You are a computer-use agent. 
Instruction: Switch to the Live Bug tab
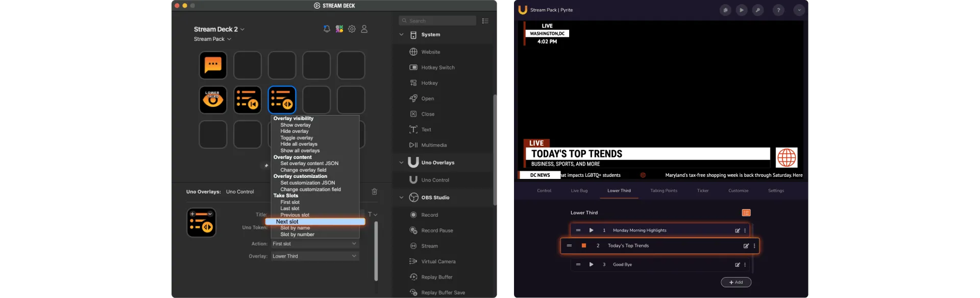(x=579, y=191)
